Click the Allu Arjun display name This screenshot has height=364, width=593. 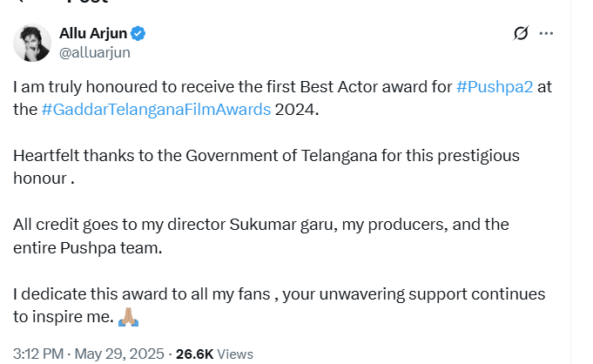(93, 34)
